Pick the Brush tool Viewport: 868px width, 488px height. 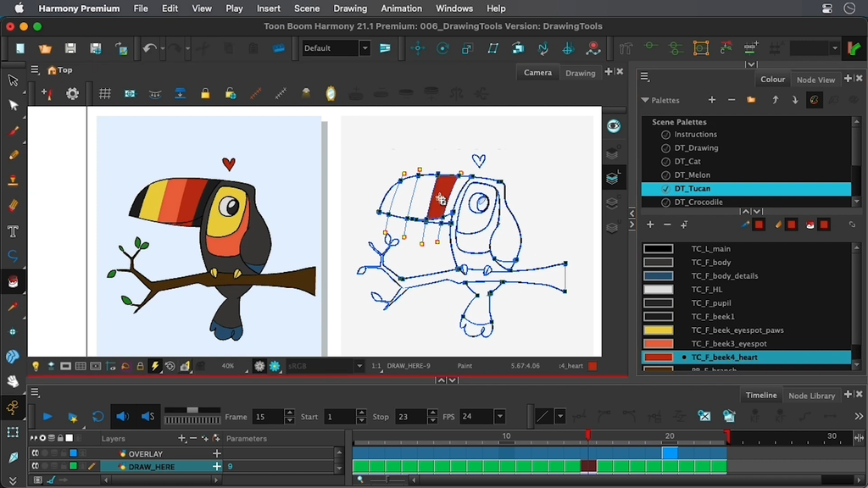[x=13, y=131]
